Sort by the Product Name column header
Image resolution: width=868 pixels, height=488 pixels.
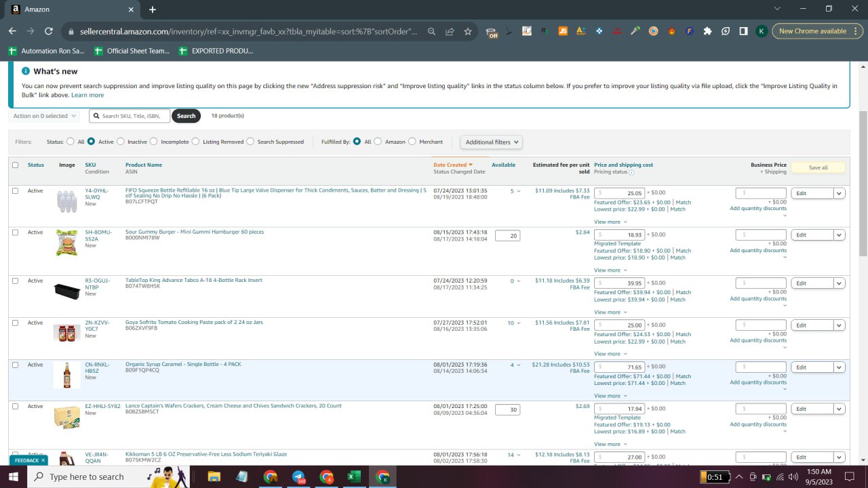click(144, 165)
